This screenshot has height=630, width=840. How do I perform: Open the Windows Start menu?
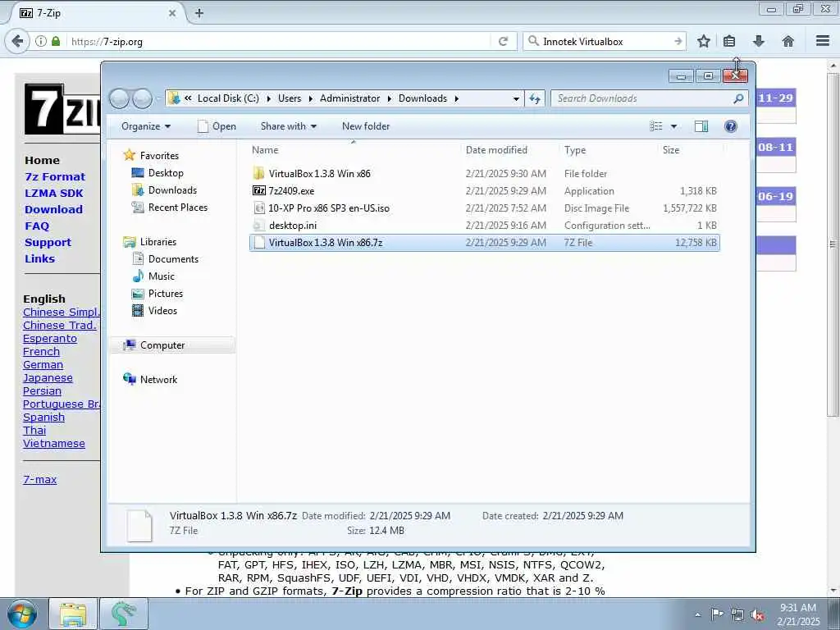(21, 614)
